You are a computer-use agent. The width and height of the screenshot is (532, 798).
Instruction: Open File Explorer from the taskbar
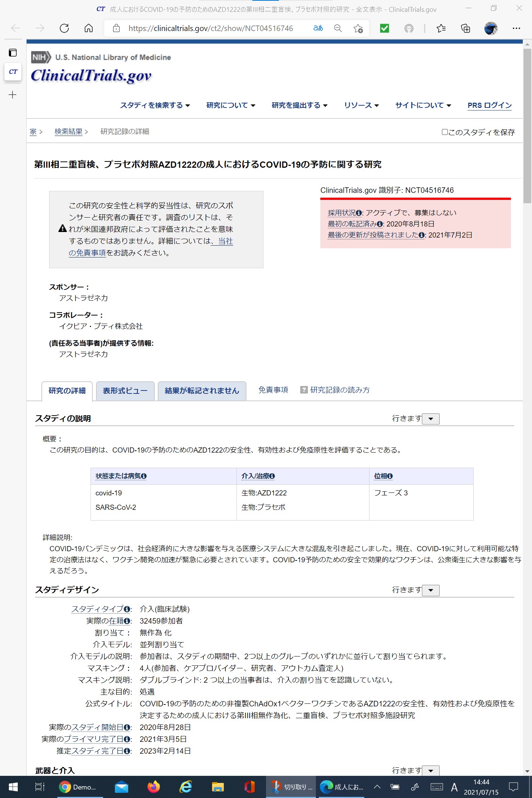(218, 787)
